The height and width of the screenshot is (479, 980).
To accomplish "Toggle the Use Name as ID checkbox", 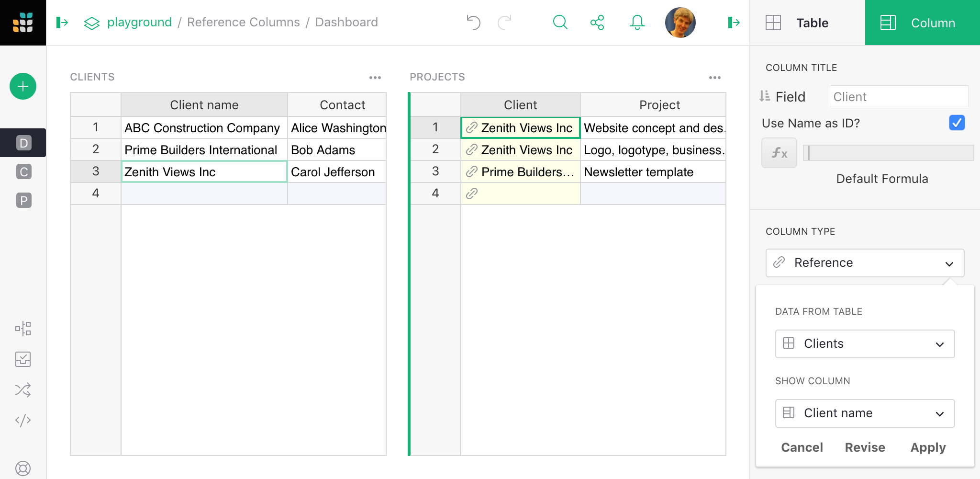I will (957, 123).
